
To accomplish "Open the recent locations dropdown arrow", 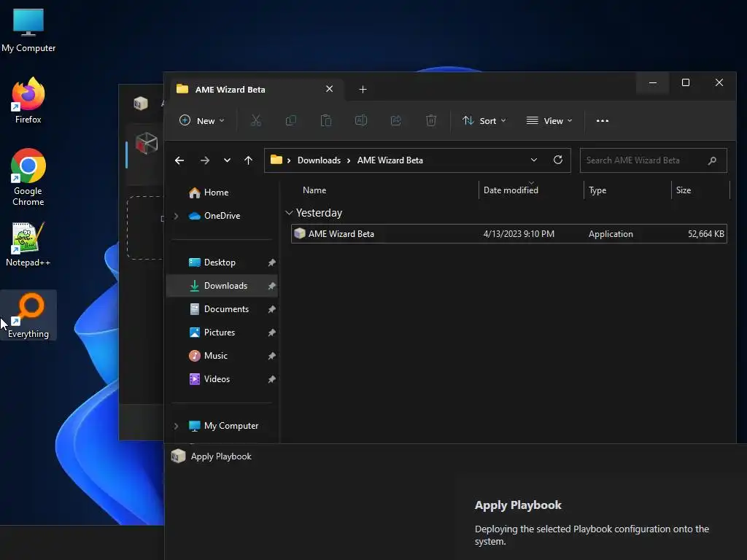I will coord(228,160).
